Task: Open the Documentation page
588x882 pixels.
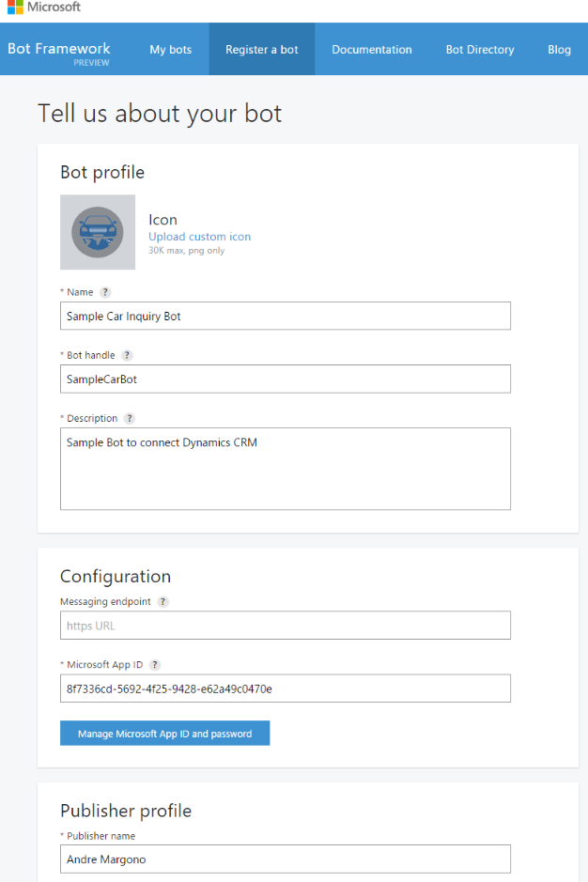Action: [372, 50]
